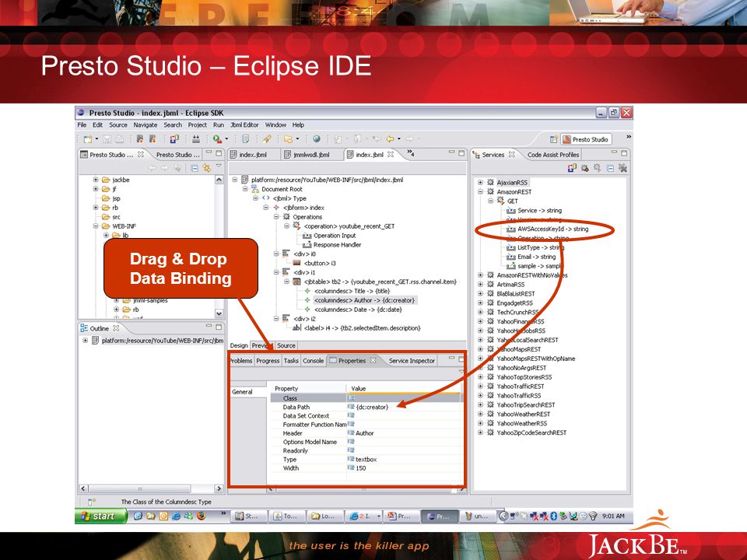Viewport: 747px width, 560px height.
Task: Click the Header value Author
Action: (364, 433)
